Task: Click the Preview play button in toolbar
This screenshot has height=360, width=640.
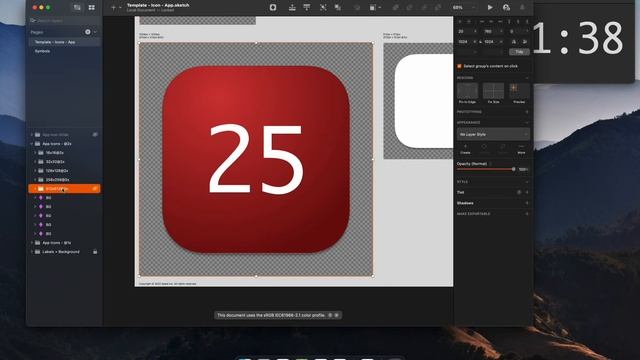Action: coord(490,7)
